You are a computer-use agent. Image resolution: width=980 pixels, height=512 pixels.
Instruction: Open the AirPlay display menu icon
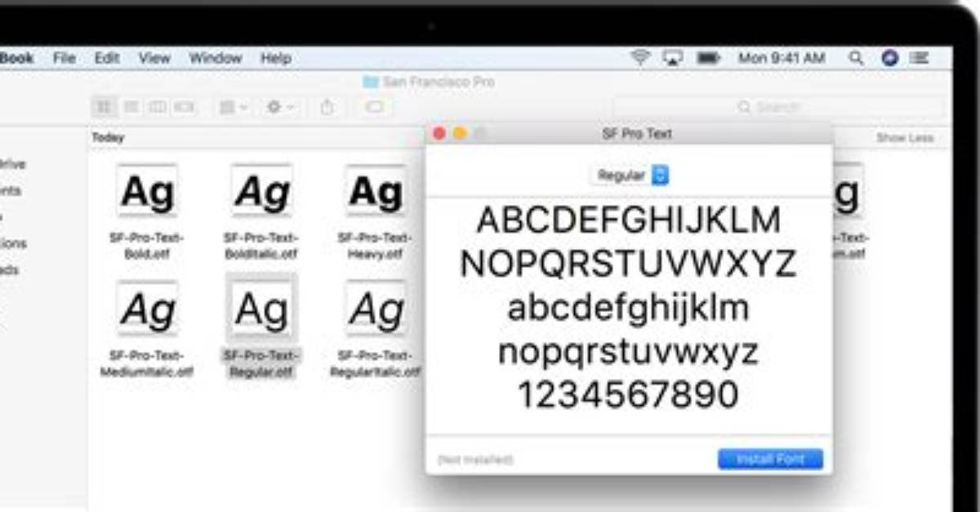coord(673,58)
